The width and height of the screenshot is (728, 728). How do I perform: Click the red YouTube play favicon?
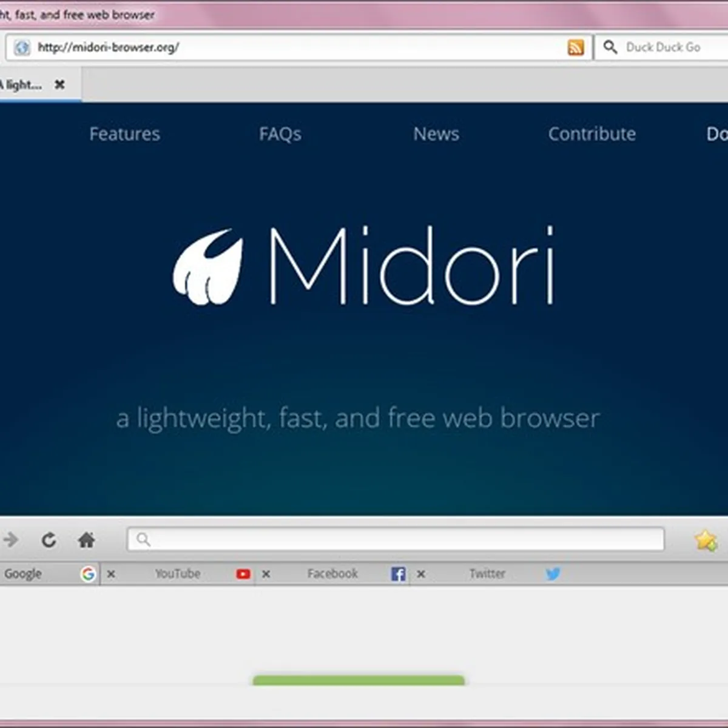click(x=243, y=574)
